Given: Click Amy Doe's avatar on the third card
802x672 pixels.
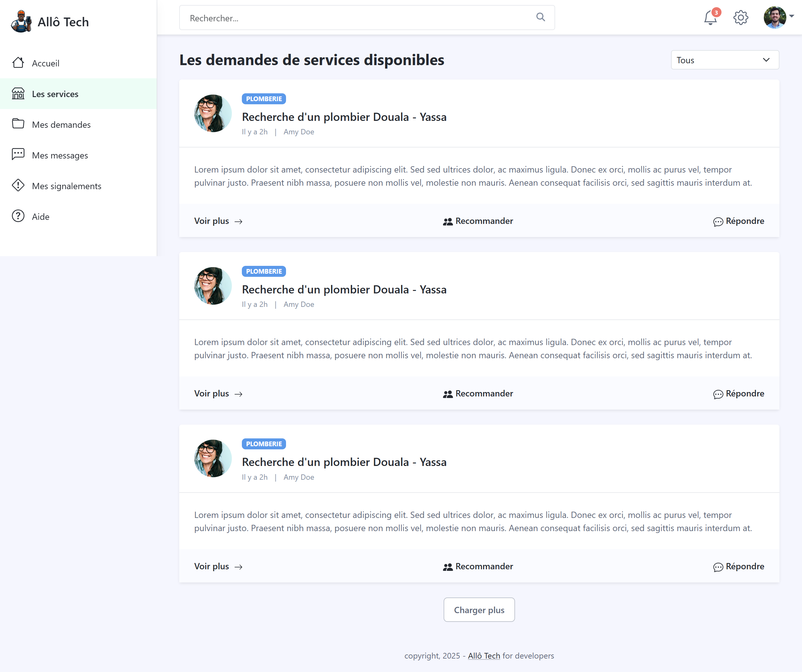Looking at the screenshot, I should [213, 458].
